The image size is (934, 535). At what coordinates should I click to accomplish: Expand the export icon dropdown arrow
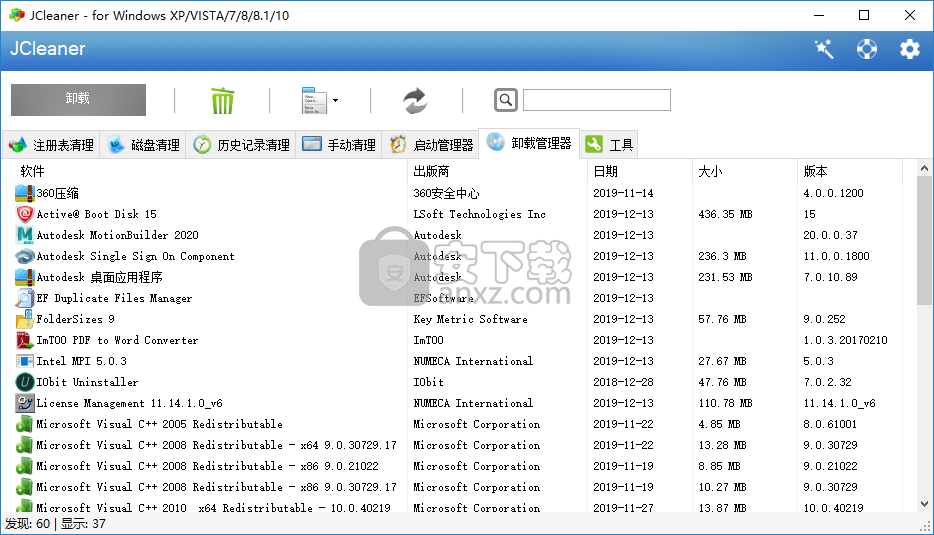(x=335, y=100)
